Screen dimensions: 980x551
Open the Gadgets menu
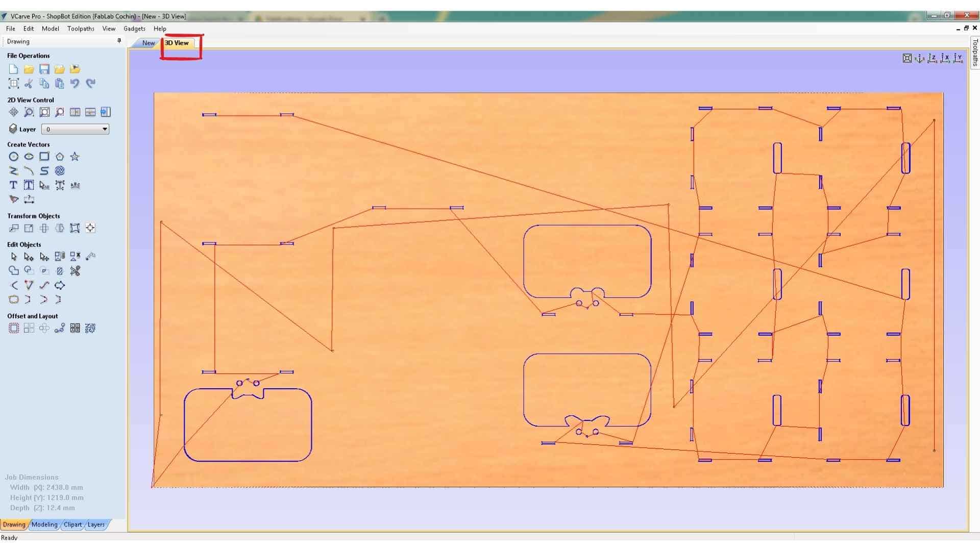(x=134, y=29)
